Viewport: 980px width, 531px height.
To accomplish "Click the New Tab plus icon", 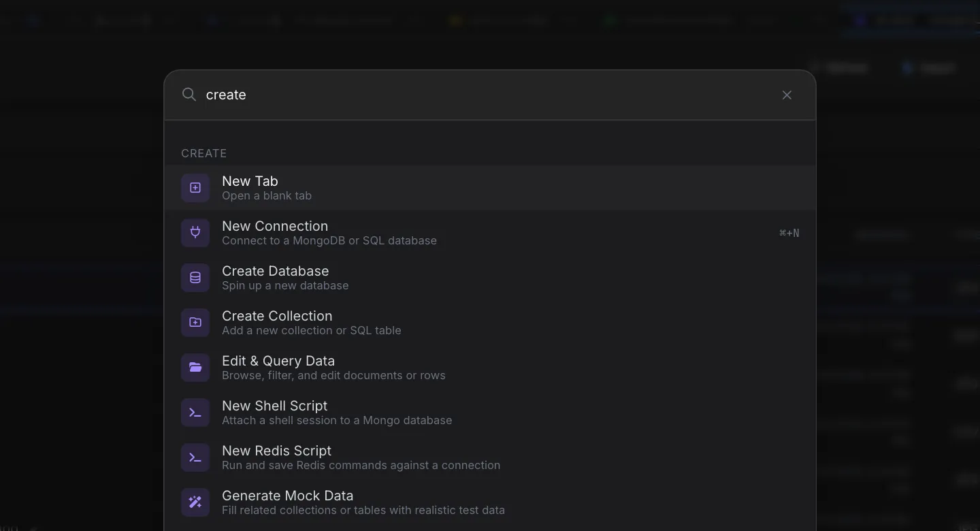I will point(195,188).
